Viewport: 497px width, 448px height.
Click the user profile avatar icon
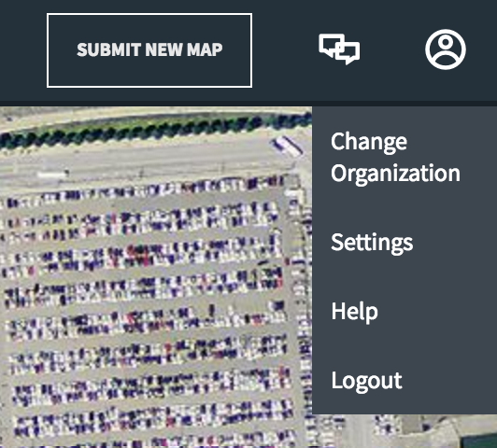(x=446, y=49)
